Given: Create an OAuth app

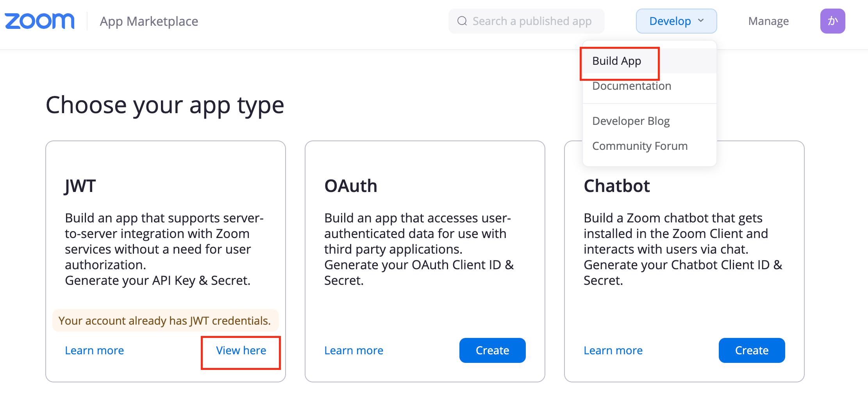Looking at the screenshot, I should (x=492, y=350).
